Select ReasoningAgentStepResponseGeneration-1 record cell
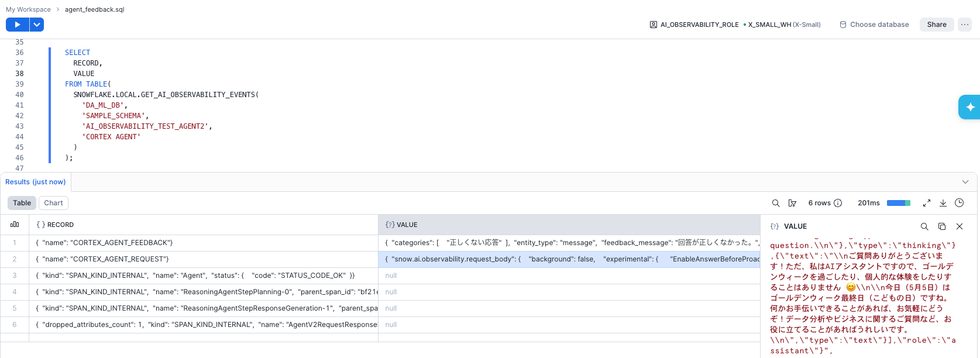 point(204,308)
